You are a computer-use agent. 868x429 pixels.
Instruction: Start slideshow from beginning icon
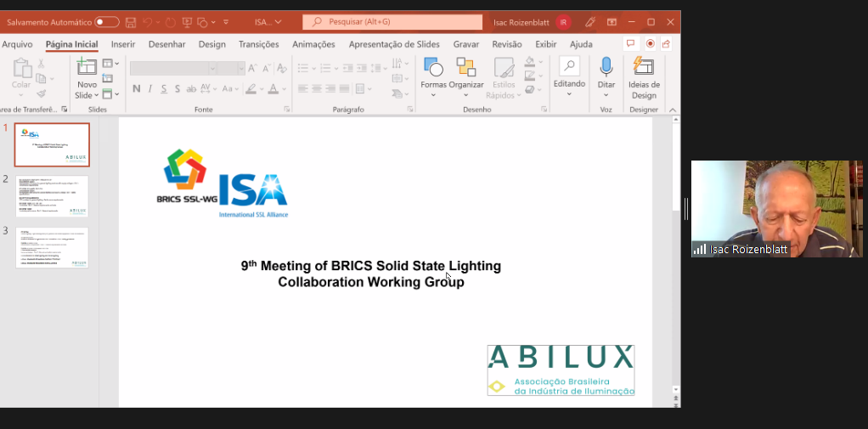pos(187,22)
